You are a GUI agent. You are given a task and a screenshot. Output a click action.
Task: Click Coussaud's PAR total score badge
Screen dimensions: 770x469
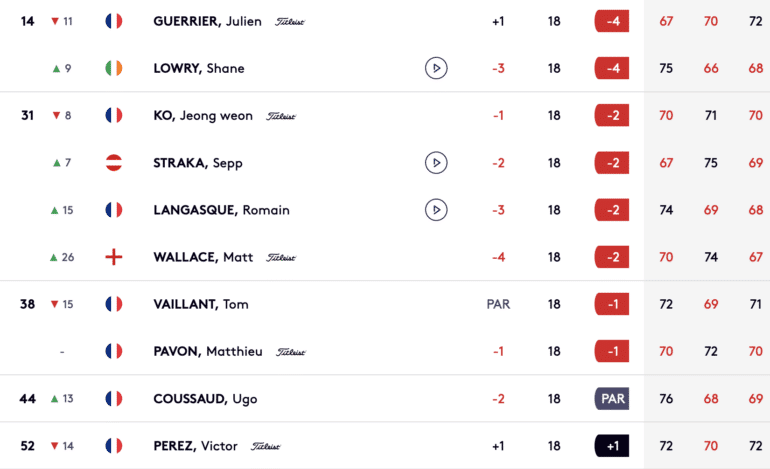[612, 398]
